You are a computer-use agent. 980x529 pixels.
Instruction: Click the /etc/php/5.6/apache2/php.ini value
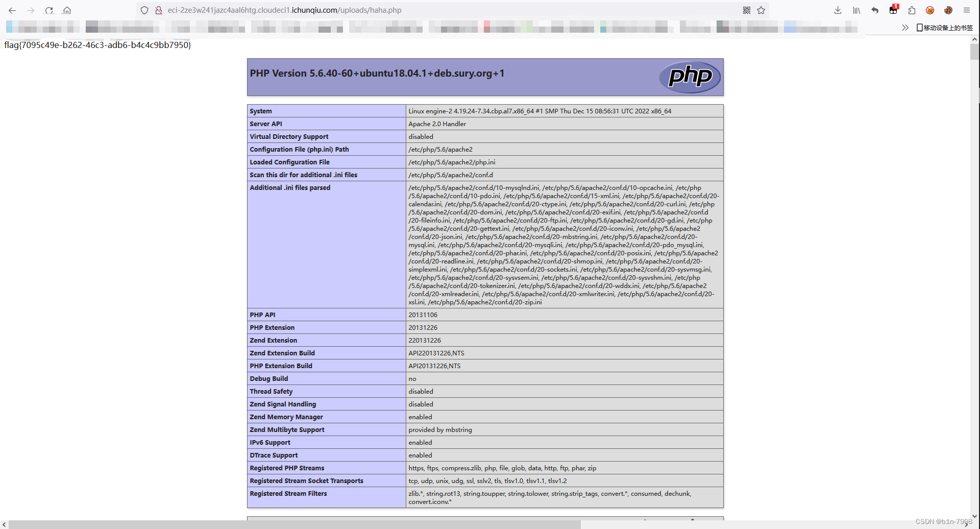[x=452, y=162]
